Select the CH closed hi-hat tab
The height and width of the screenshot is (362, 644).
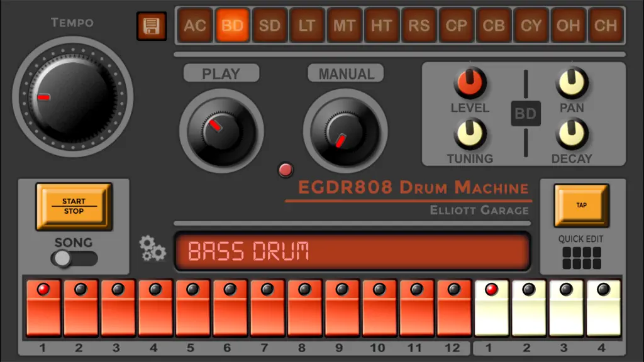(606, 25)
